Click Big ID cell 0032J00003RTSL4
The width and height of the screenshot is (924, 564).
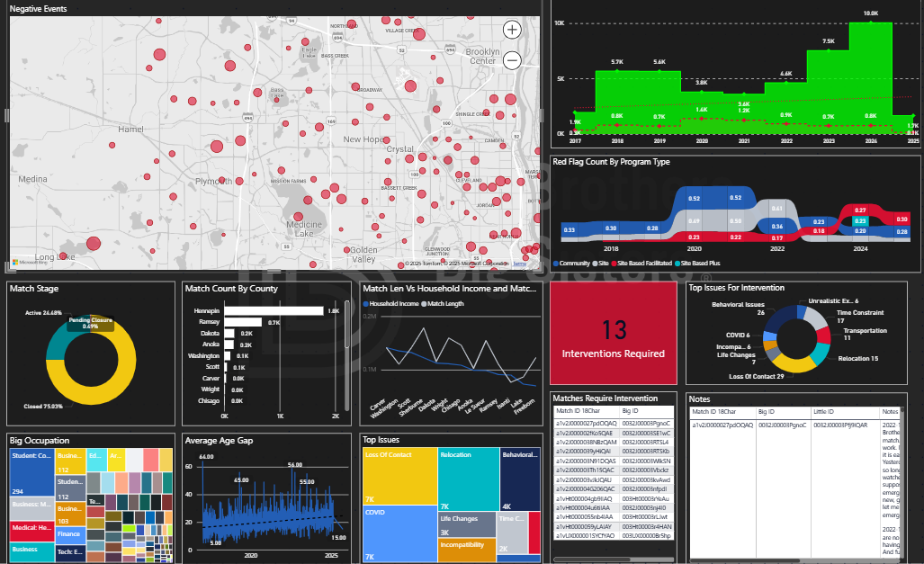click(645, 442)
